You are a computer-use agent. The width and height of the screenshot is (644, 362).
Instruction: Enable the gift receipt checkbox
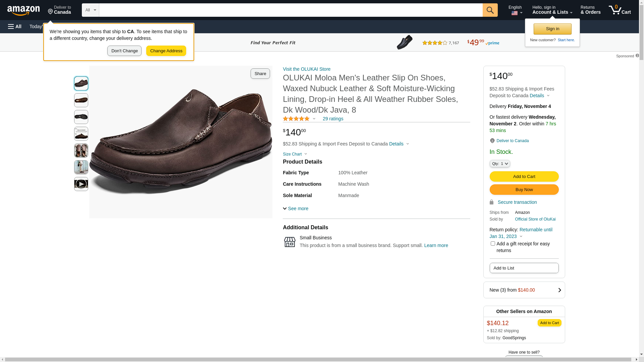pos(493,244)
